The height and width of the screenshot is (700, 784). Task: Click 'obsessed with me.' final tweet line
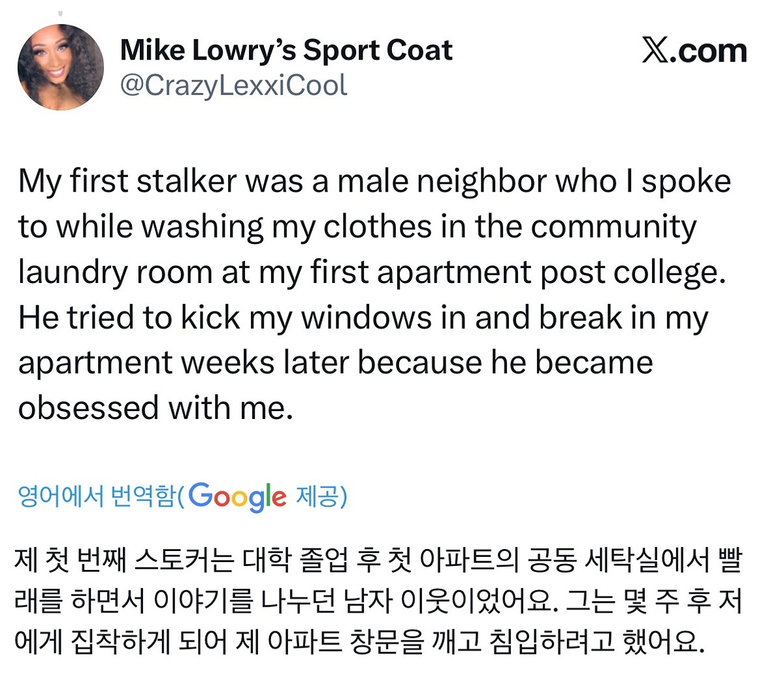(155, 408)
